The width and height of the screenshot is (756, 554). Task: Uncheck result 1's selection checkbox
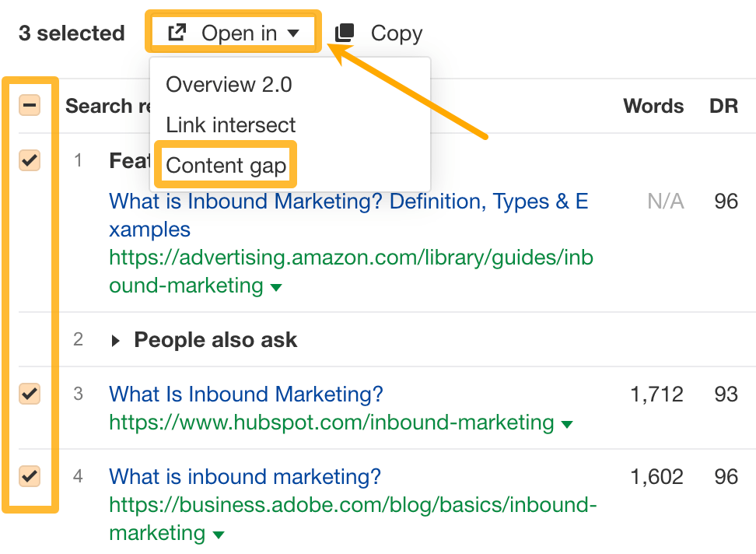click(x=30, y=161)
